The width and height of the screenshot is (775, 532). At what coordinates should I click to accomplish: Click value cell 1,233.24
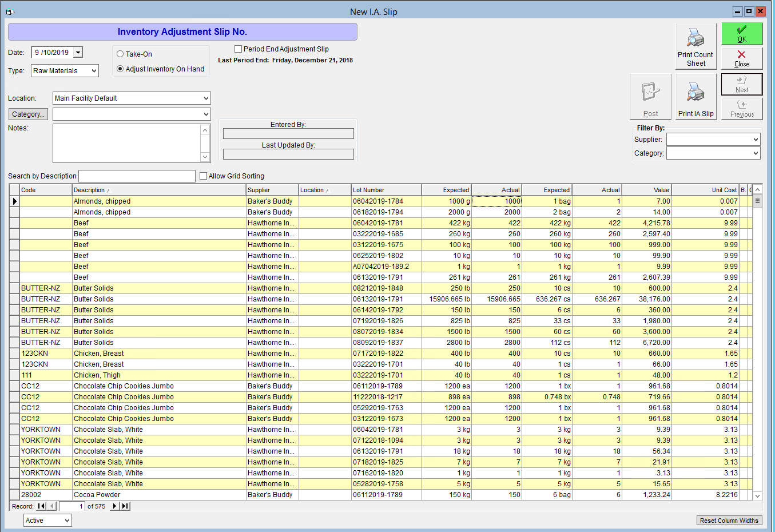pyautogui.click(x=647, y=495)
